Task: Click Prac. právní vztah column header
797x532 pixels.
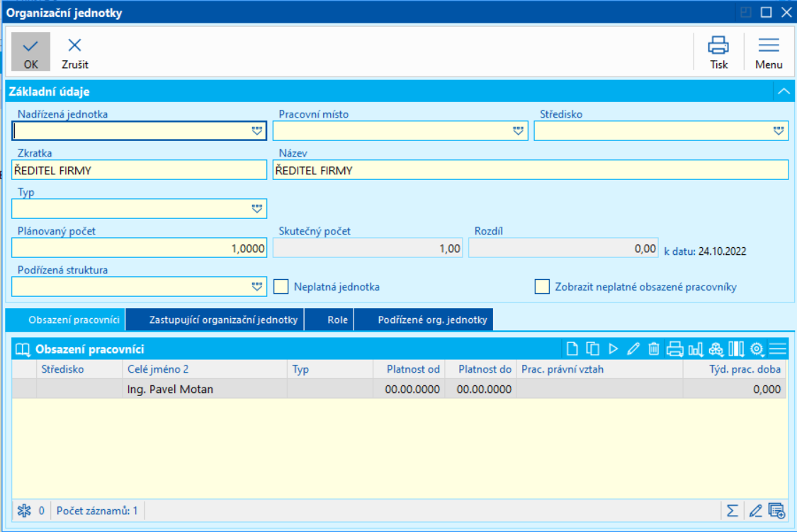Action: point(599,369)
